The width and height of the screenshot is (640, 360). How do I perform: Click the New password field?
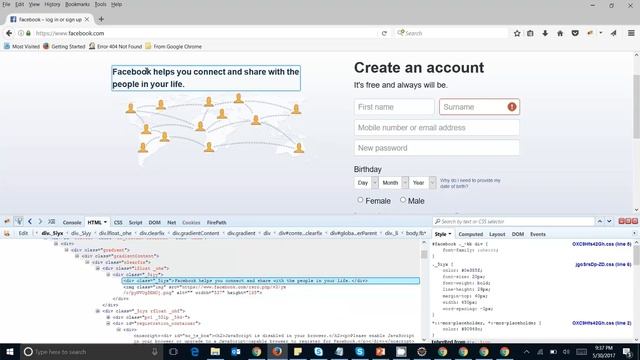pyautogui.click(x=437, y=148)
